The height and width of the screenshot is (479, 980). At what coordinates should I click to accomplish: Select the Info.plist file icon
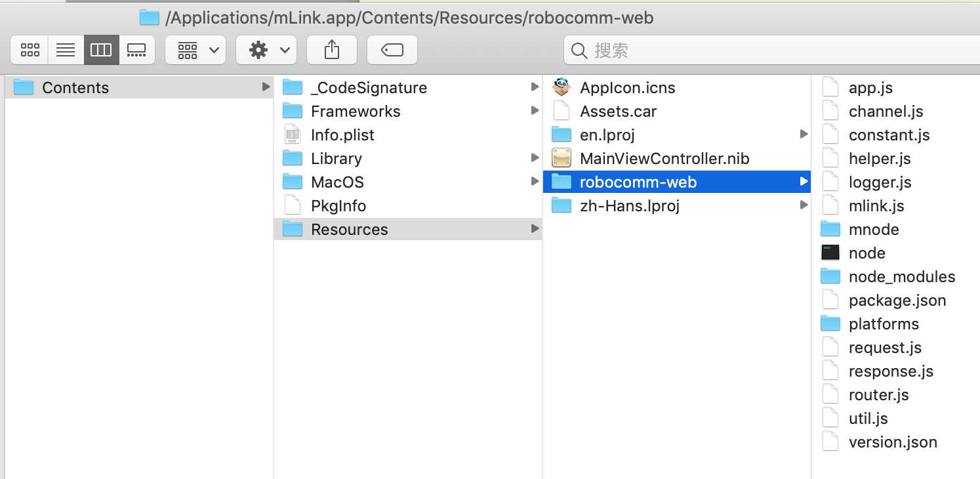point(293,135)
